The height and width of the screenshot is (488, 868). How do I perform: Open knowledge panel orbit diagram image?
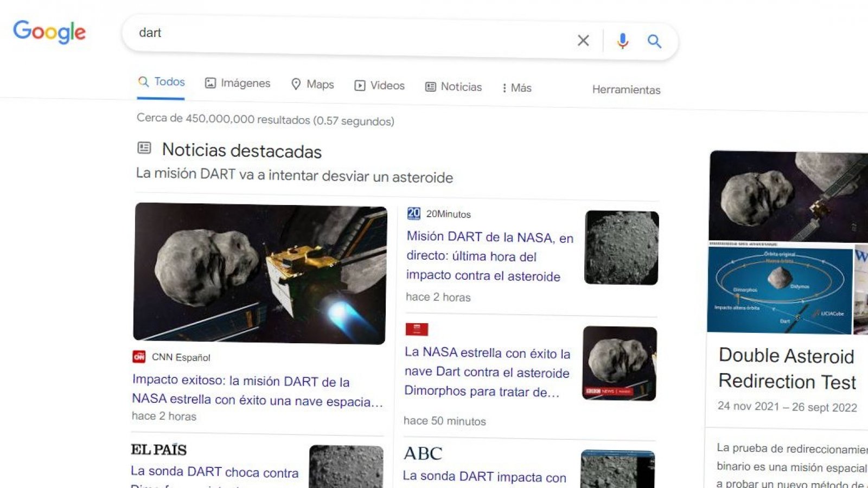coord(780,290)
